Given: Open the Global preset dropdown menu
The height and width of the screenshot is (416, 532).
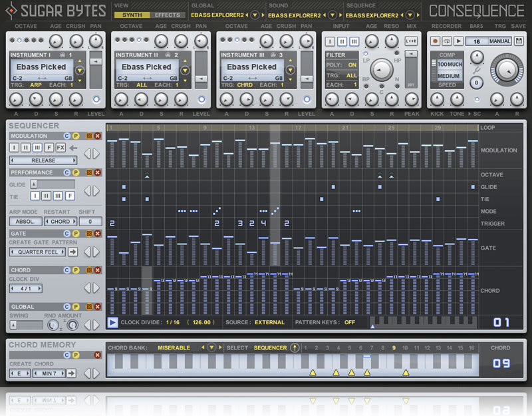Looking at the screenshot, I should [255, 15].
